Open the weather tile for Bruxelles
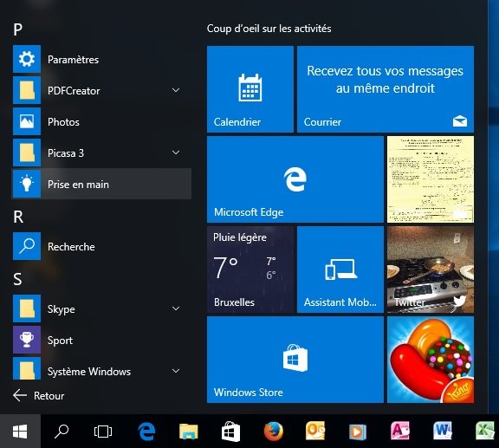 (x=250, y=269)
